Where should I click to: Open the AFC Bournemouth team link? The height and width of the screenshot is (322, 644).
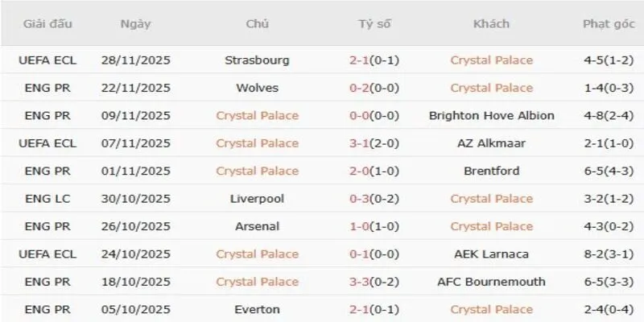coord(491,282)
